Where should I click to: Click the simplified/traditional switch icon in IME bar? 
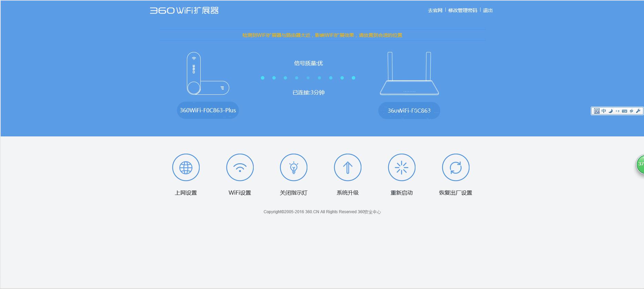(631, 111)
